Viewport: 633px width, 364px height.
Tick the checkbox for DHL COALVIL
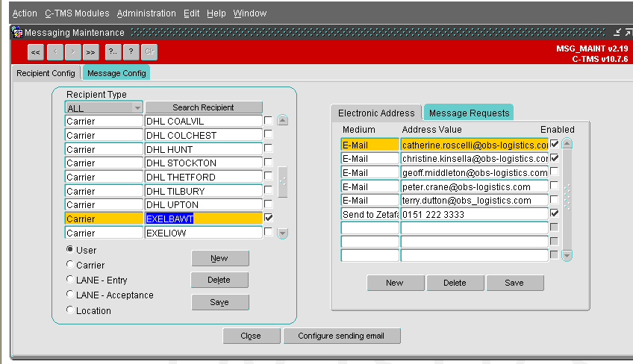pos(268,120)
